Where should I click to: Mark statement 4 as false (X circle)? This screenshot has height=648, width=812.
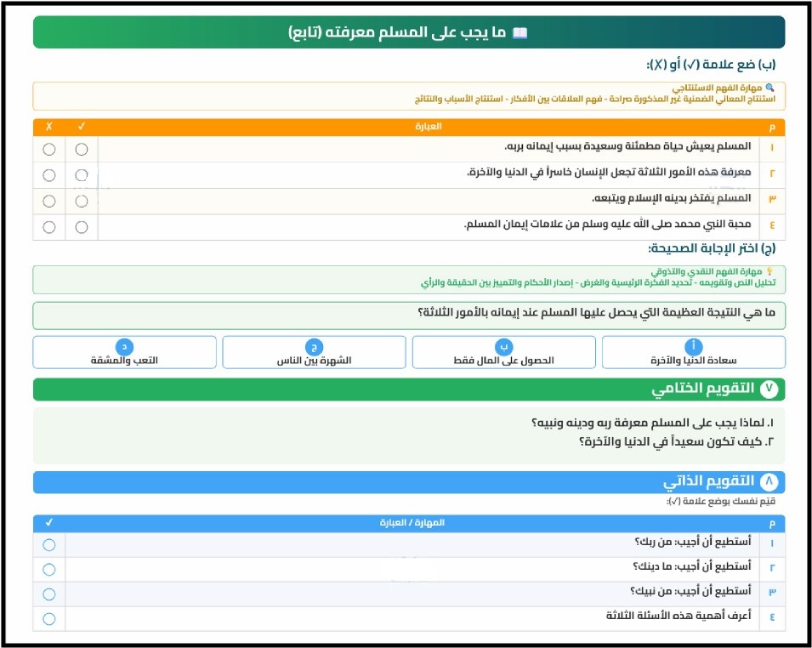click(49, 227)
